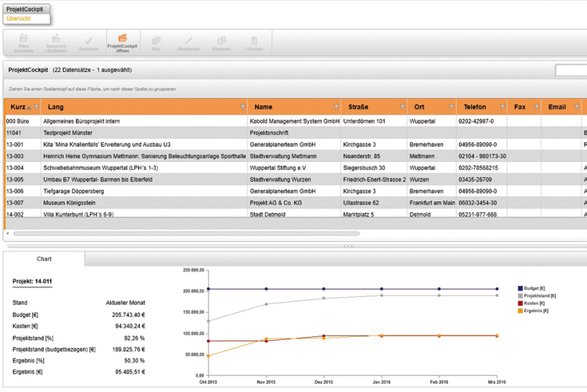This screenshot has height=392, width=587.
Task: Click the search field above the table
Action: coord(571,70)
